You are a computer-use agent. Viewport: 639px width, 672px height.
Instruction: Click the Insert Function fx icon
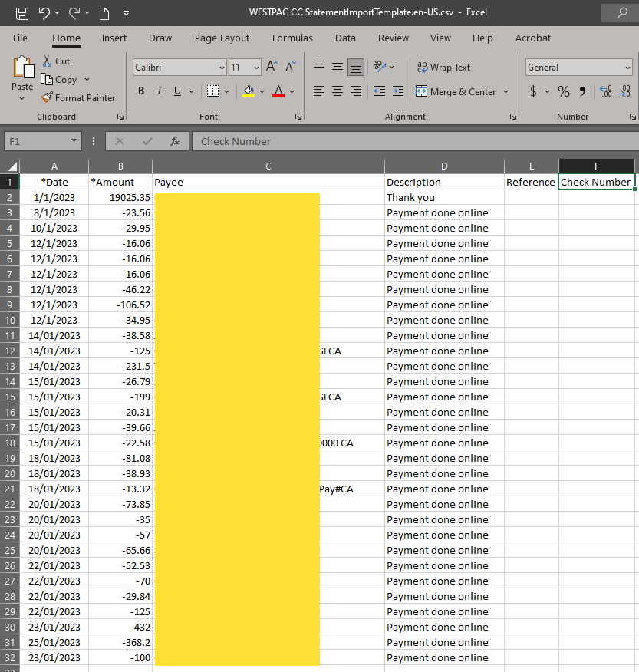[x=175, y=141]
